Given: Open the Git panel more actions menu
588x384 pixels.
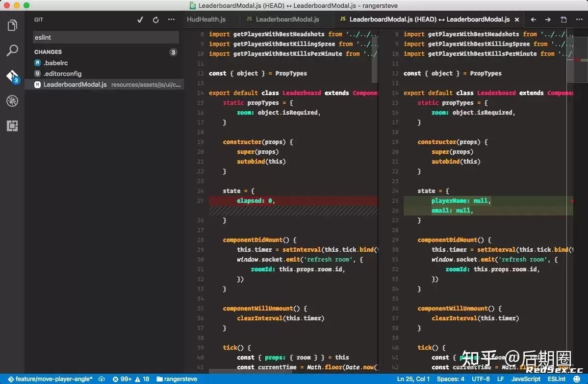Looking at the screenshot, I should pos(171,20).
